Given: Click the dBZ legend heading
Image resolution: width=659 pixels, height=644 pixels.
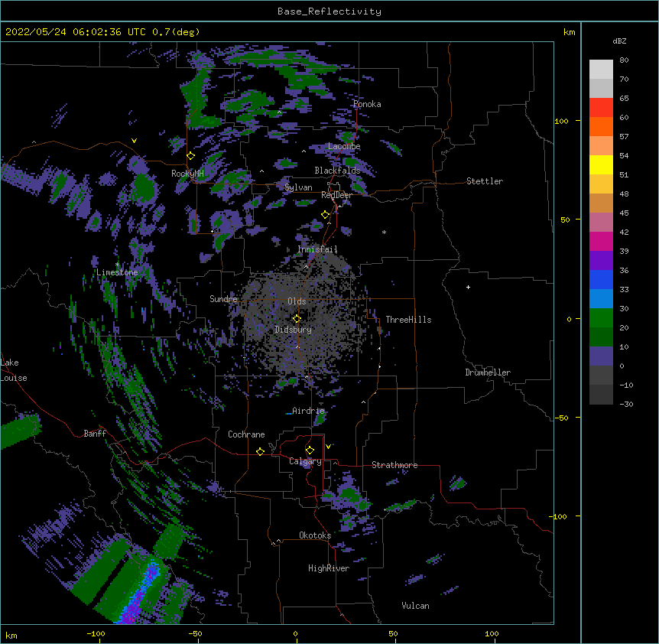Looking at the screenshot, I should point(619,41).
